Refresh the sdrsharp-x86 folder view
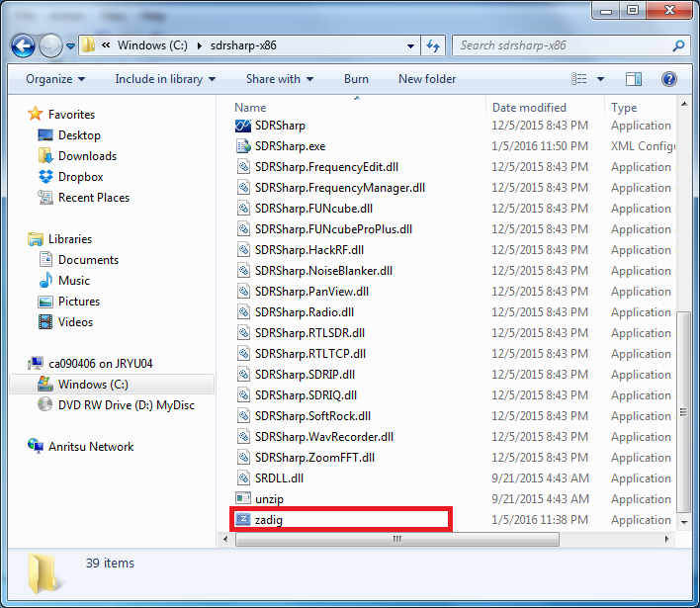700x608 pixels. [x=433, y=45]
